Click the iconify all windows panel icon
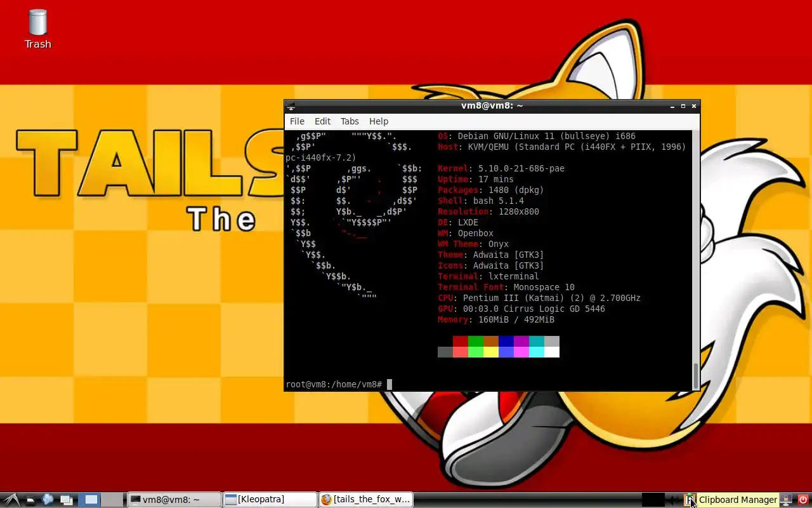The width and height of the screenshot is (812, 508). tap(65, 500)
